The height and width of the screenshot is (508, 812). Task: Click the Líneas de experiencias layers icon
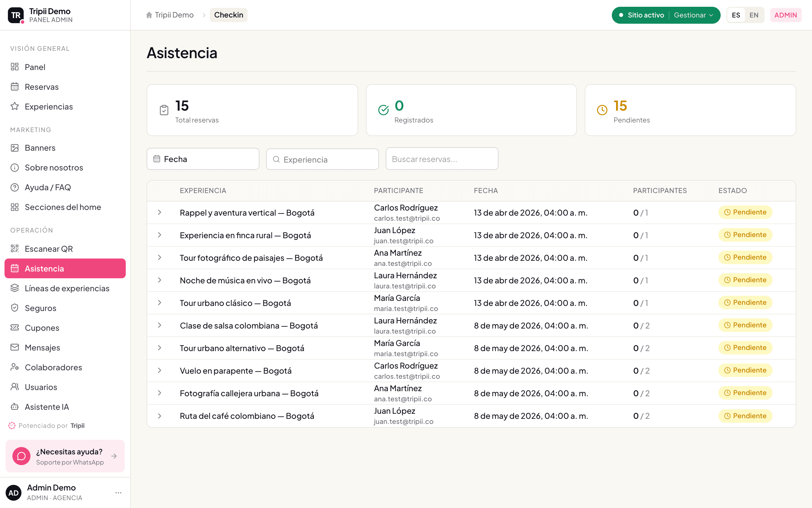[x=15, y=288]
